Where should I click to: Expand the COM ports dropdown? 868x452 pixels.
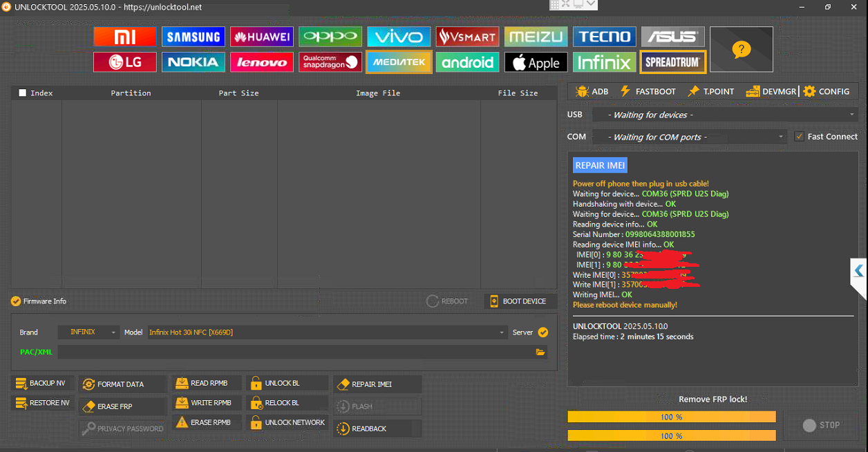click(x=690, y=137)
